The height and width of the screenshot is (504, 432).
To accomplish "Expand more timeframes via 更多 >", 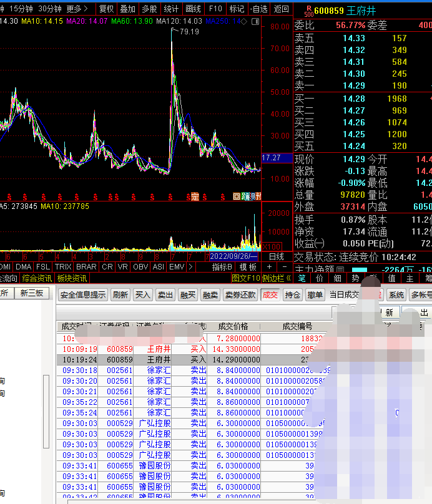I will [x=77, y=9].
